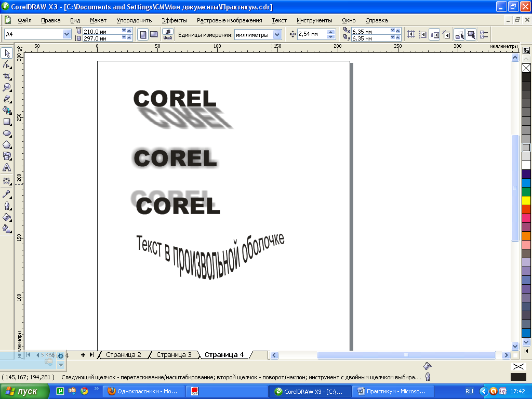Pick the green color swatch
Screen dimensions: 532x399
pos(526,192)
